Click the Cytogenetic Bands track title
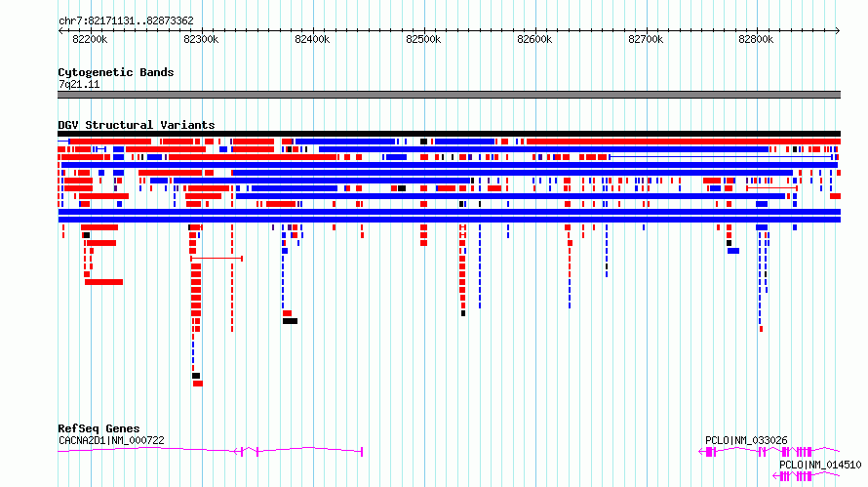 coord(116,72)
